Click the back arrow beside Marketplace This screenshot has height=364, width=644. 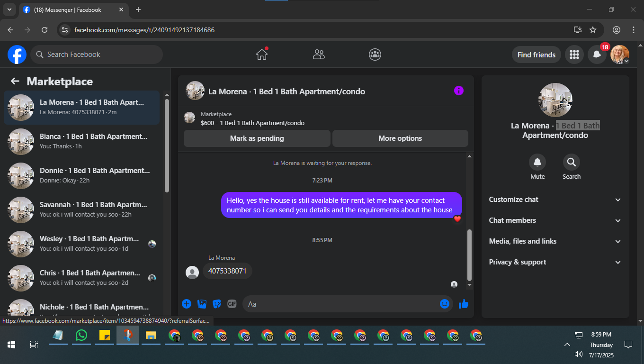(x=15, y=81)
